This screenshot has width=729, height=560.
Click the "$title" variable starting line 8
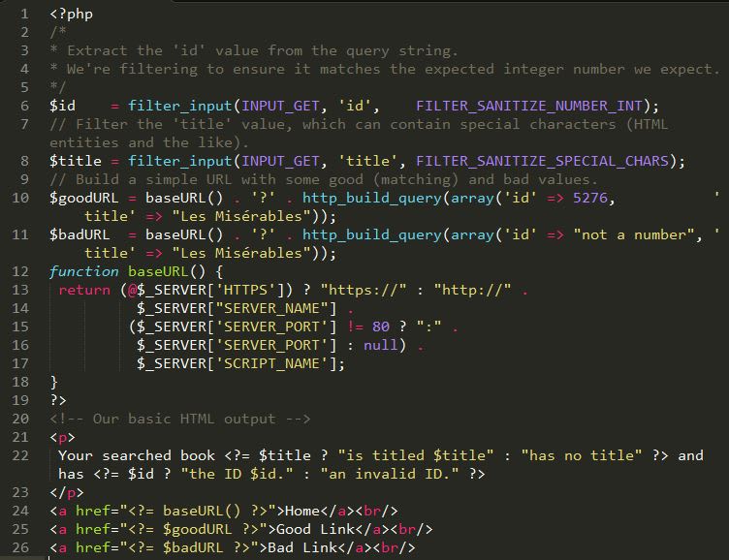(x=76, y=161)
